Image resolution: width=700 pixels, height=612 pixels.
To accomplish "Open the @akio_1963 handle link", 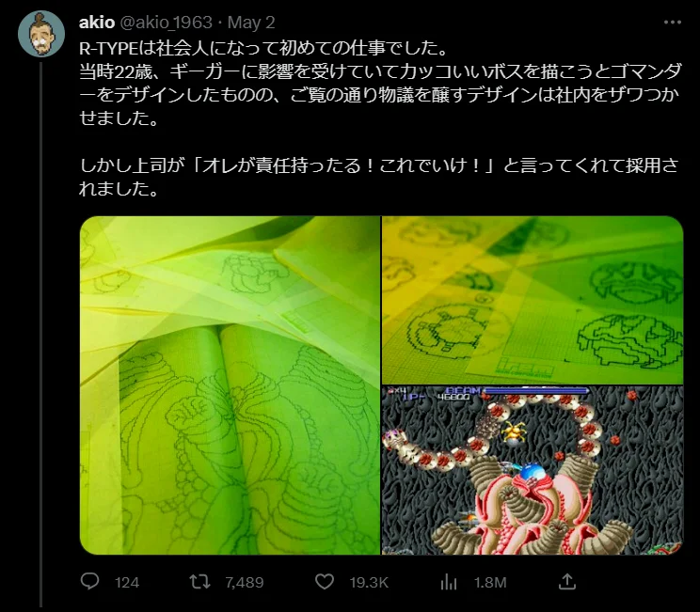I will [x=166, y=23].
